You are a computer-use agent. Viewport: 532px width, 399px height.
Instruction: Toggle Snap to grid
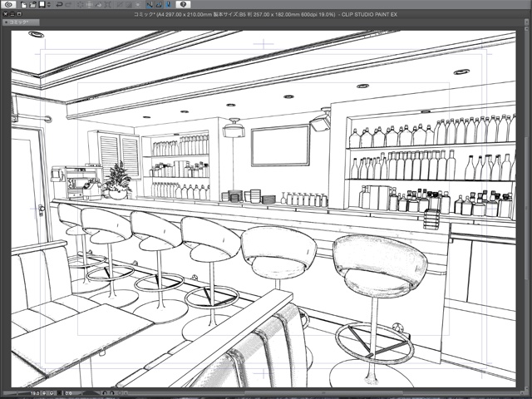(x=168, y=5)
